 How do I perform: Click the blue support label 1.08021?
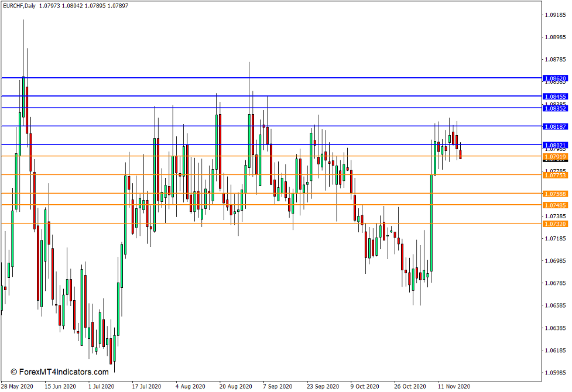(x=555, y=145)
